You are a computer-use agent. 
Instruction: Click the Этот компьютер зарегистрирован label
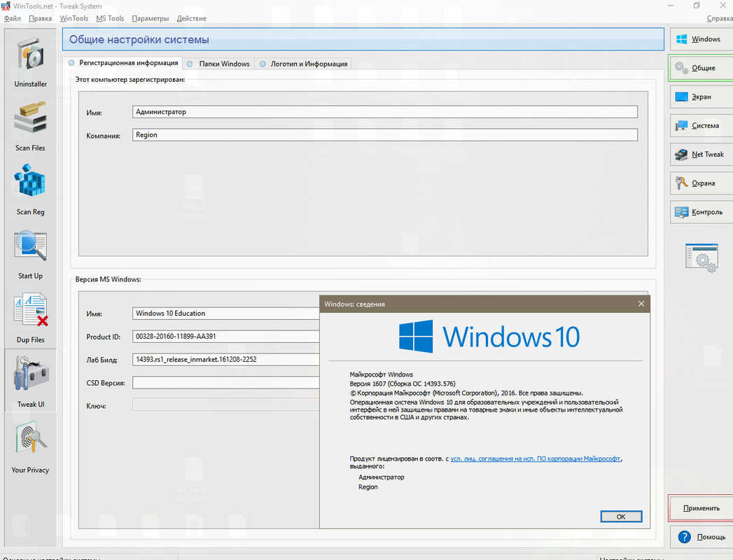(x=130, y=80)
